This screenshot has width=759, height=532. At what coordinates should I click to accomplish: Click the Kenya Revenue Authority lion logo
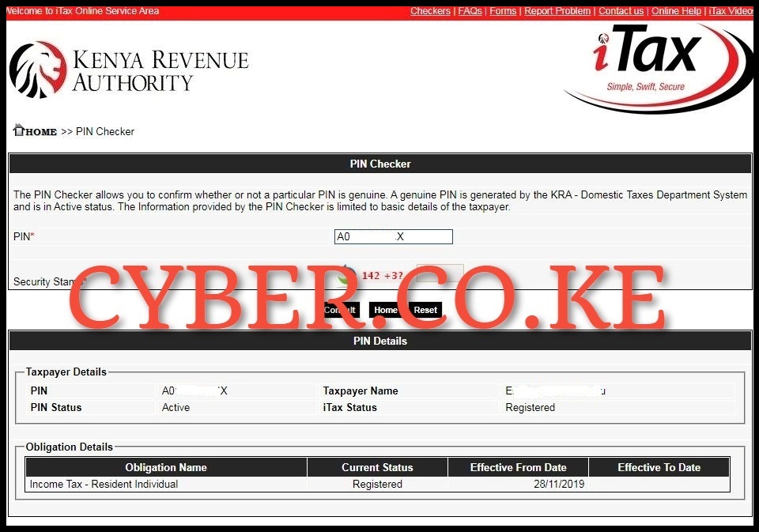point(38,70)
